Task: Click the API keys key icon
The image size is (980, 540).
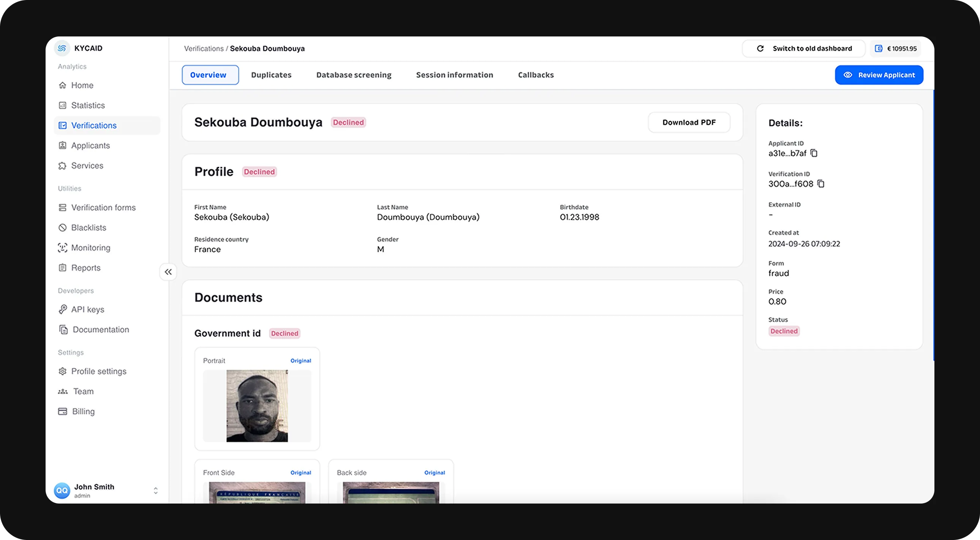Action: tap(63, 309)
